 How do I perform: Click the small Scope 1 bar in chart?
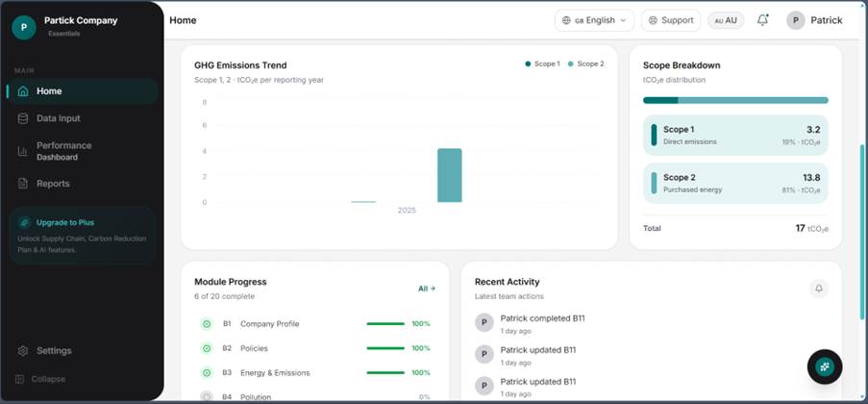click(363, 202)
